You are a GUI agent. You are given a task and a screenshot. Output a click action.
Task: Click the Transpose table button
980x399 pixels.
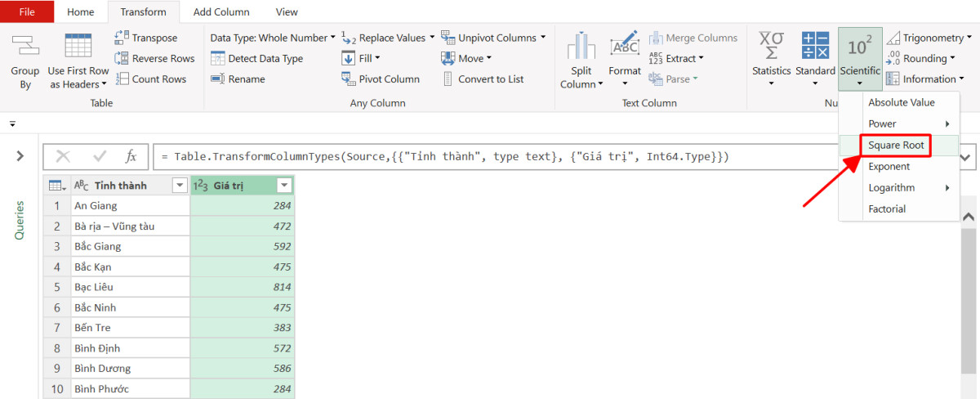pyautogui.click(x=146, y=38)
